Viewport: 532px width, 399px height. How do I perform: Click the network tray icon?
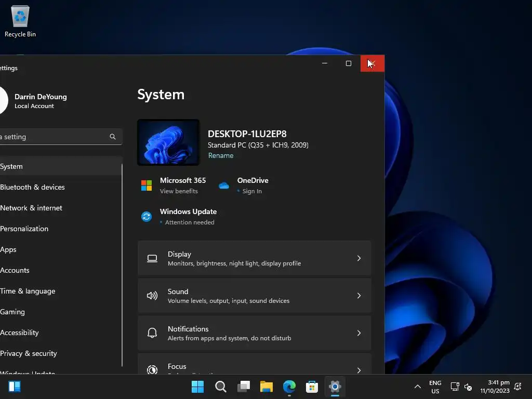point(455,387)
